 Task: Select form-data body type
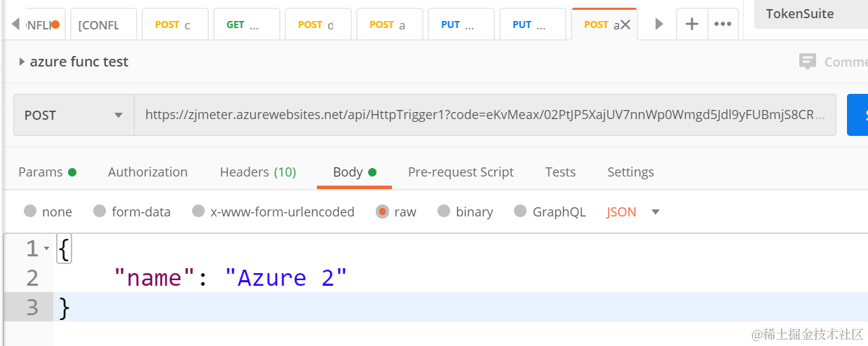point(100,212)
